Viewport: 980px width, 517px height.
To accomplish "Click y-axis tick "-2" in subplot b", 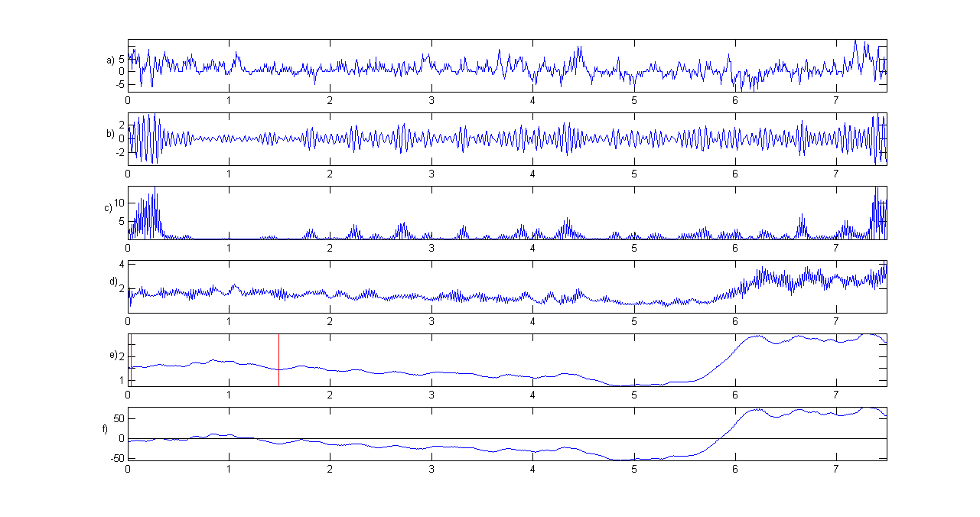I will point(119,153).
